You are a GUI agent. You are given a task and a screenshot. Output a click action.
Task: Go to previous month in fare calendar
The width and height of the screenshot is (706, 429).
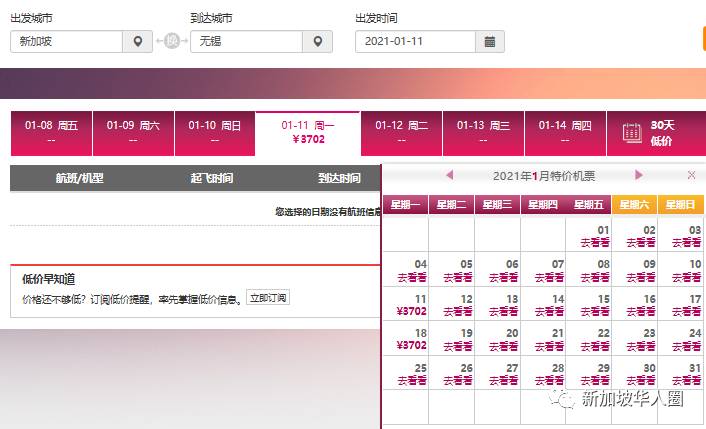click(449, 175)
